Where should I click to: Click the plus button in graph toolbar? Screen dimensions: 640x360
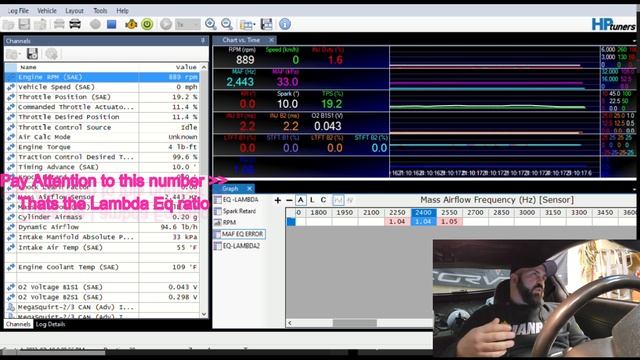pyautogui.click(x=278, y=200)
